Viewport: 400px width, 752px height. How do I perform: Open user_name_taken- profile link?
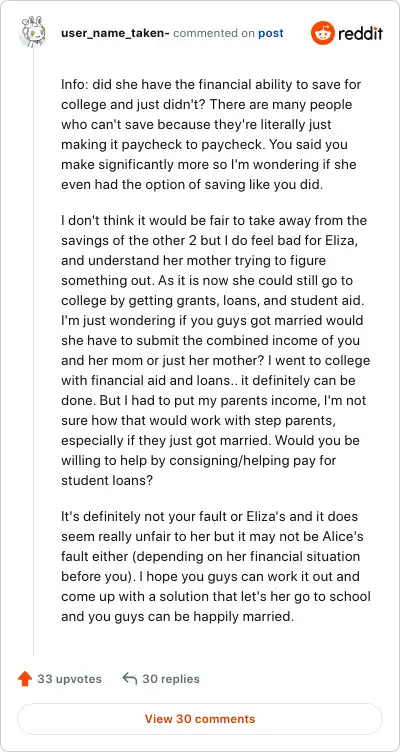[115, 33]
